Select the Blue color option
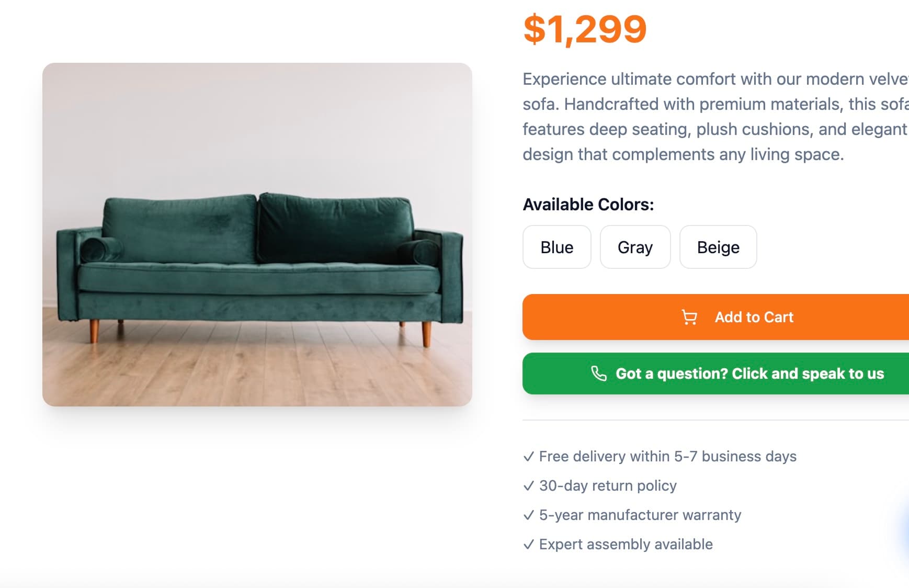 (x=556, y=247)
